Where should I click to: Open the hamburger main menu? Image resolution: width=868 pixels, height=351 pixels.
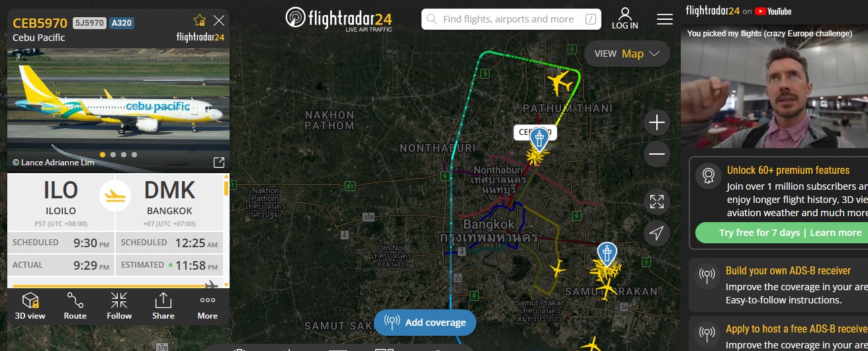pyautogui.click(x=664, y=19)
